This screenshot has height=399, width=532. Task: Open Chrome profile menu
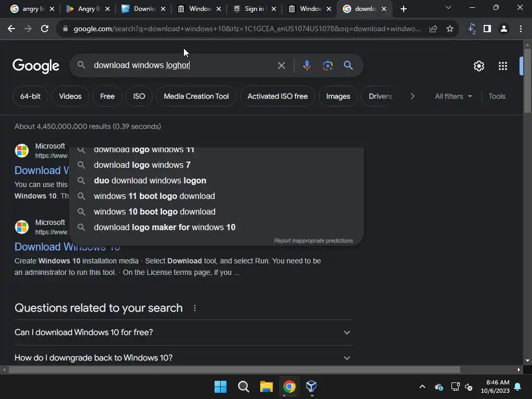(504, 29)
